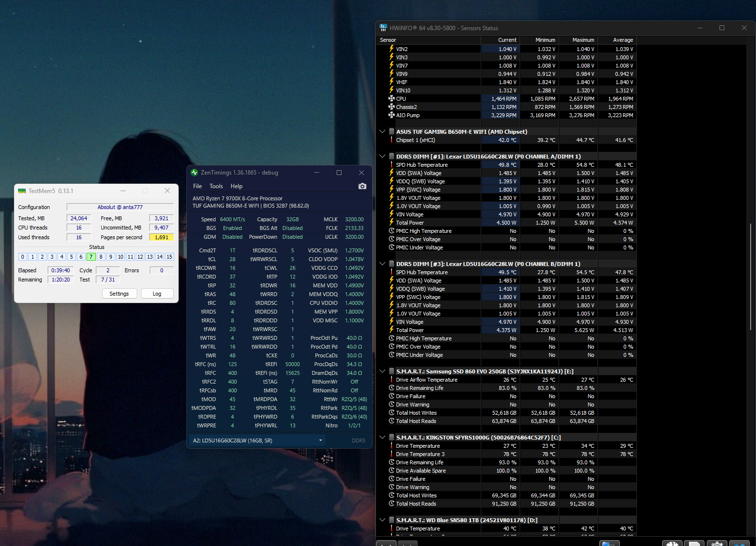Click the ZenTimings app icon in title bar
The width and height of the screenshot is (756, 546).
click(195, 173)
